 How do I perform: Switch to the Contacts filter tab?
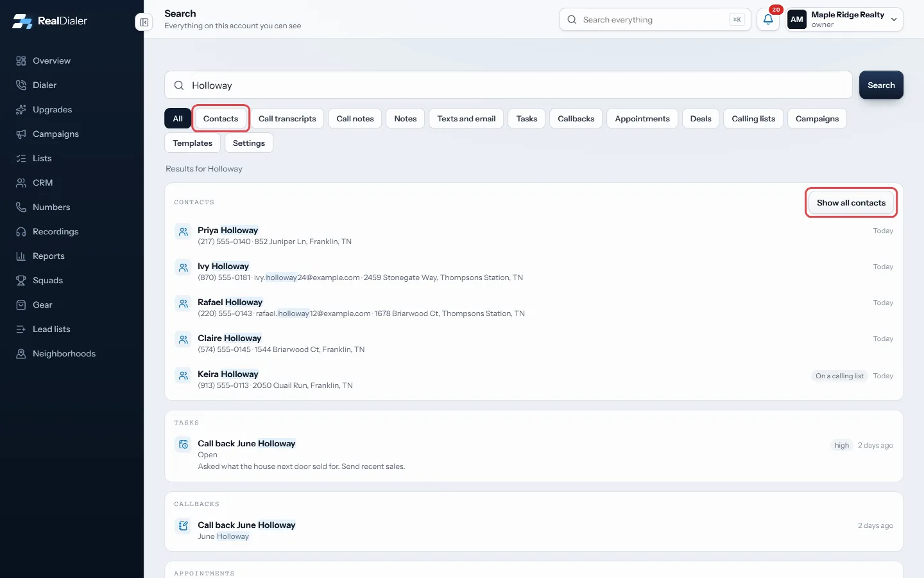pyautogui.click(x=221, y=119)
